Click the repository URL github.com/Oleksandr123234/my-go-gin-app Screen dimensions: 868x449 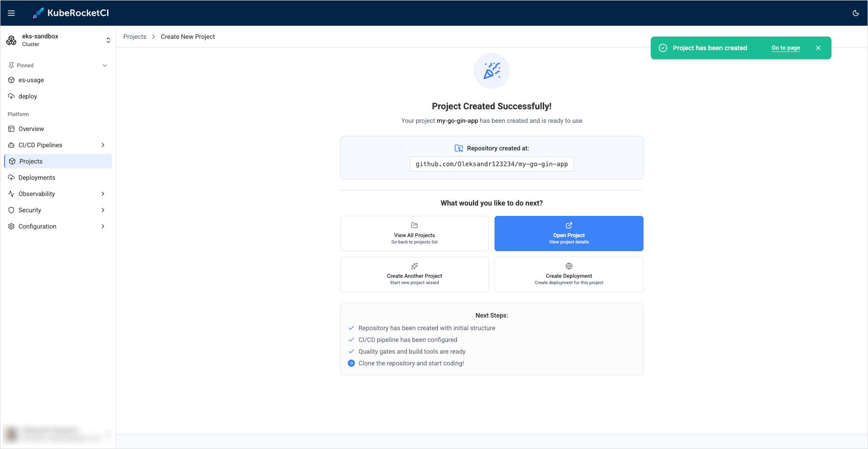tap(491, 164)
